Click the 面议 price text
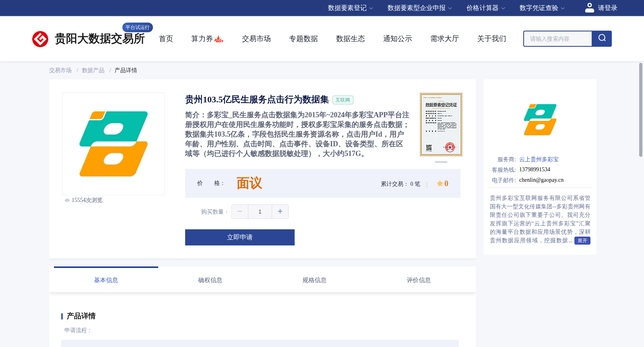This screenshot has height=347, width=644. [x=249, y=183]
